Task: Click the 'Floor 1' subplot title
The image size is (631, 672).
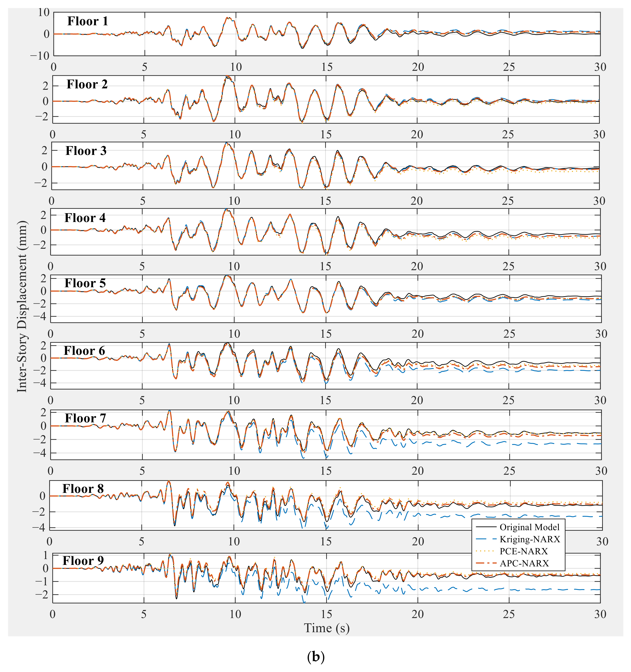Action: pyautogui.click(x=88, y=21)
